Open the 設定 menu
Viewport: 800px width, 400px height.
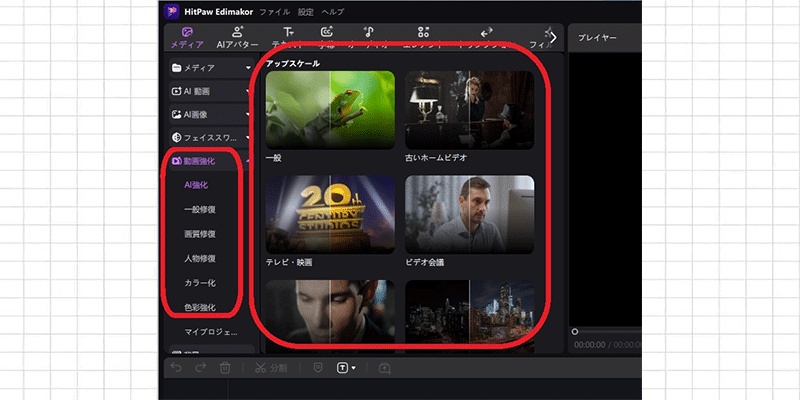(x=306, y=12)
